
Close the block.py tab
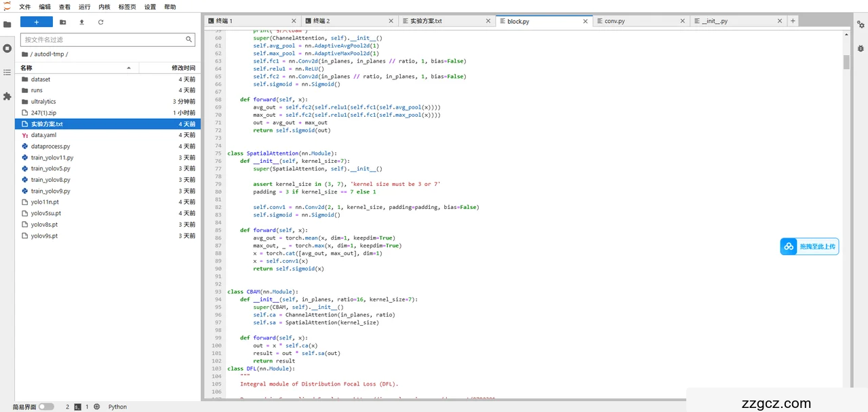tap(585, 21)
